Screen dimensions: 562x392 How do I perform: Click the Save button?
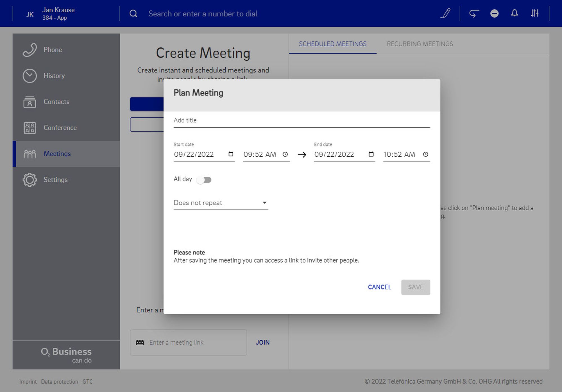pos(415,287)
